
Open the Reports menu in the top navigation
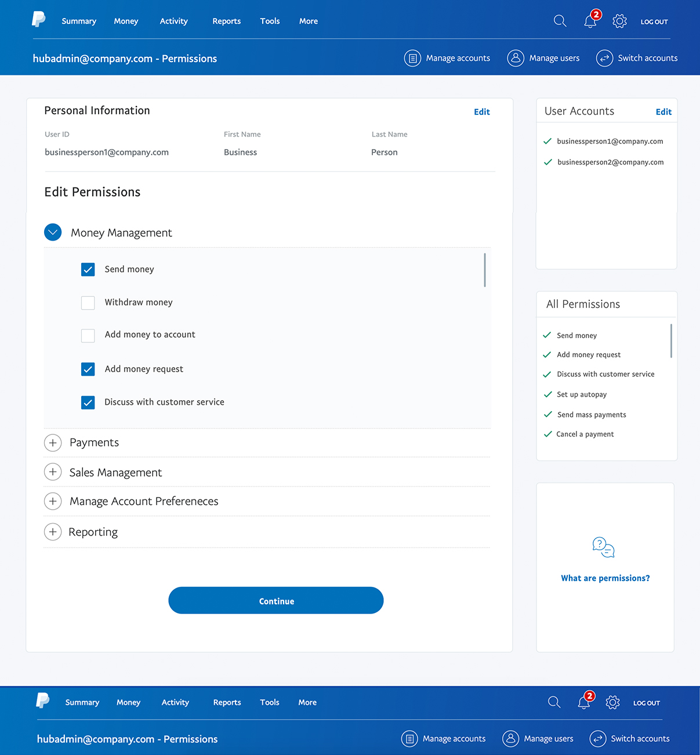coord(226,21)
